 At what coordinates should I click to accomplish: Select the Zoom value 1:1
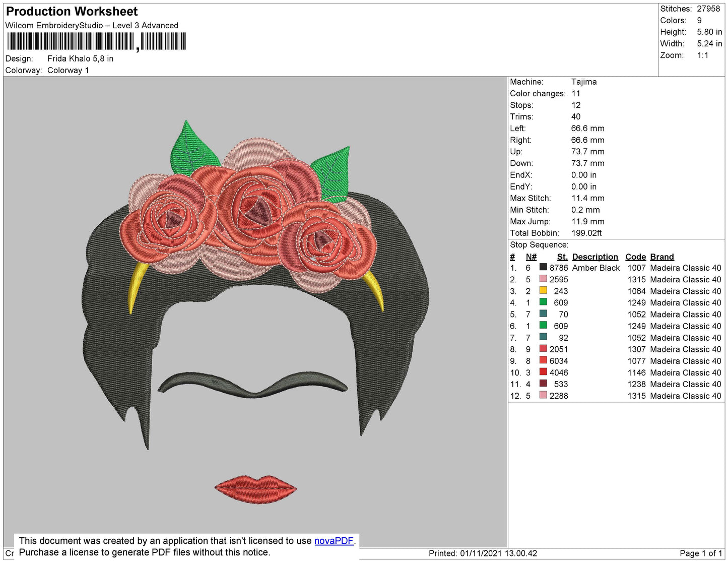pyautogui.click(x=703, y=55)
